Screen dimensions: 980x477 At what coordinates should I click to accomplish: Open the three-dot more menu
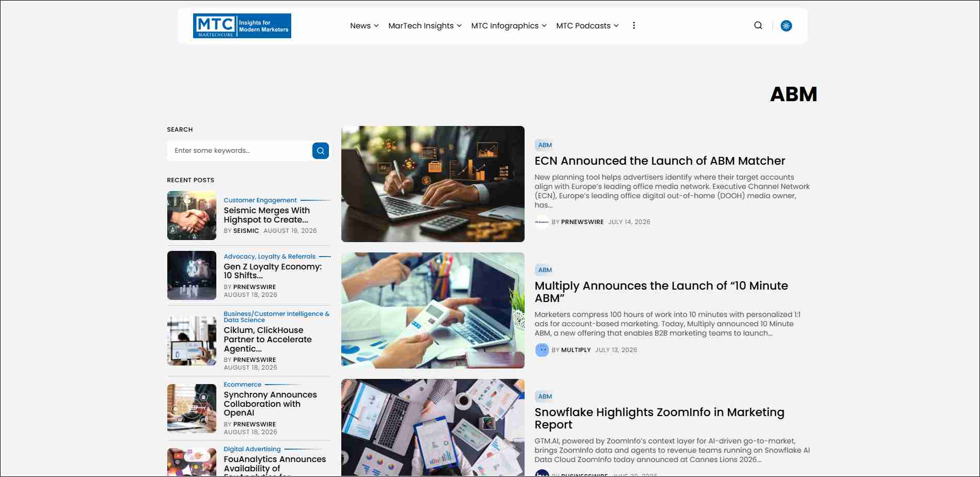coord(634,25)
